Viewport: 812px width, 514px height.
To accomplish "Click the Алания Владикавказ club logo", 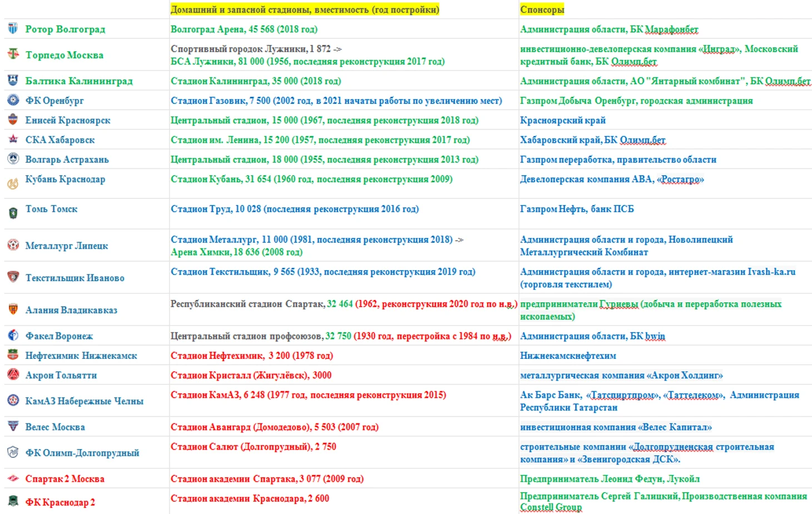I will [x=13, y=309].
